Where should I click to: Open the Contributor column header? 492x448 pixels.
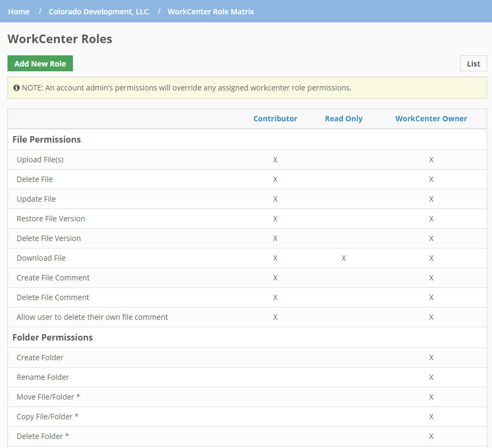click(275, 118)
